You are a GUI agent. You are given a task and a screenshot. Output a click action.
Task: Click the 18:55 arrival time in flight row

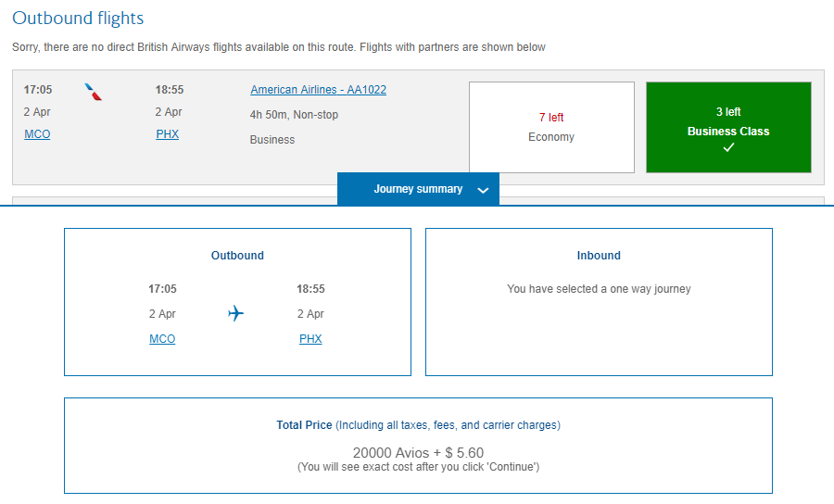pyautogui.click(x=169, y=90)
